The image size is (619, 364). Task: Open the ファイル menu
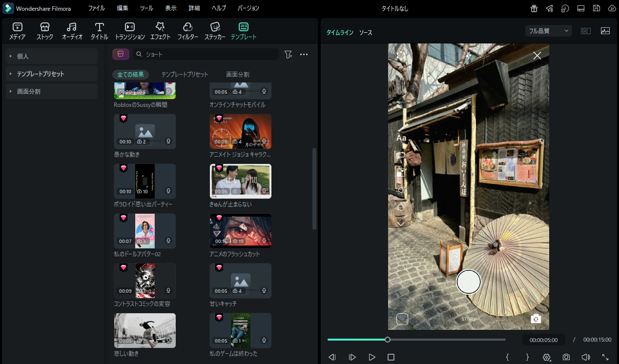96,8
